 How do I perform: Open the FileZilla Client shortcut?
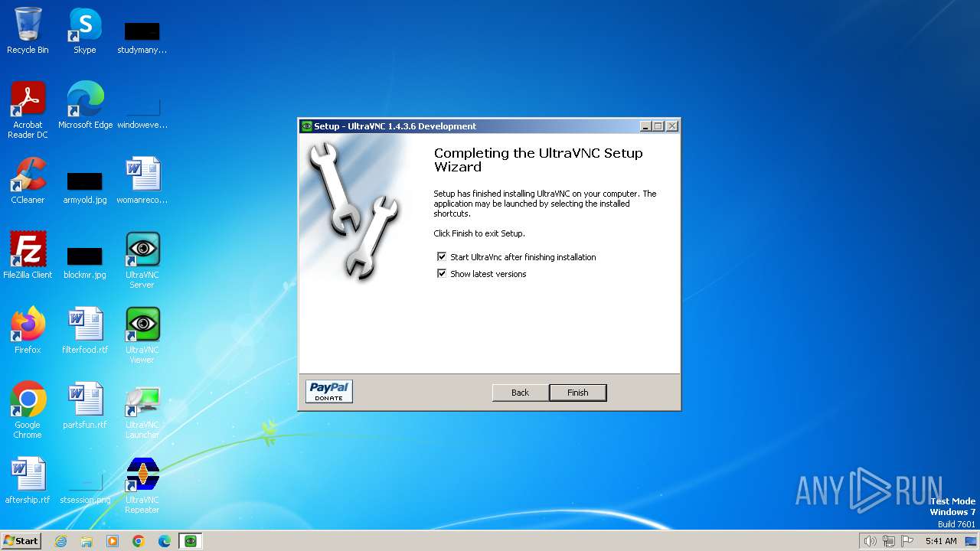(28, 255)
